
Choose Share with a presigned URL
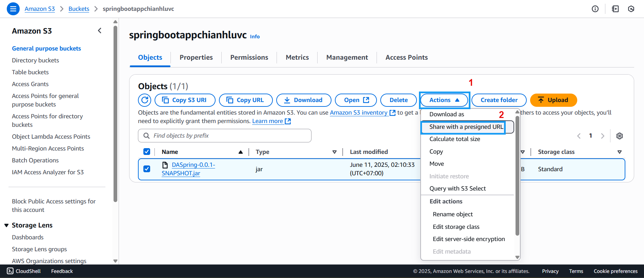pyautogui.click(x=467, y=127)
